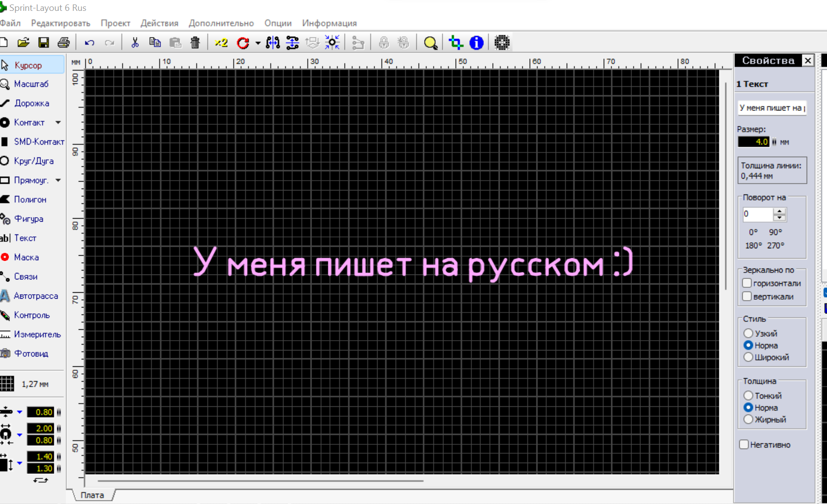Choose Норма under Толщина
The height and width of the screenshot is (504, 827).
(x=748, y=407)
